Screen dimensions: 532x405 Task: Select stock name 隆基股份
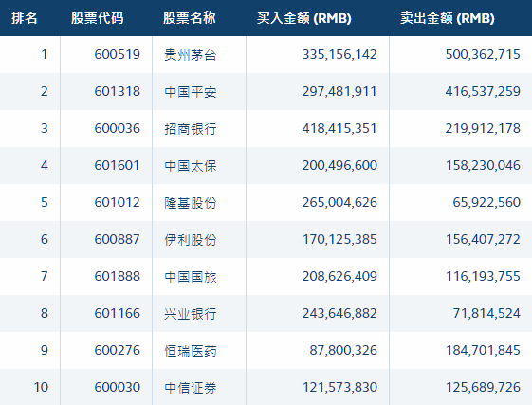(191, 203)
